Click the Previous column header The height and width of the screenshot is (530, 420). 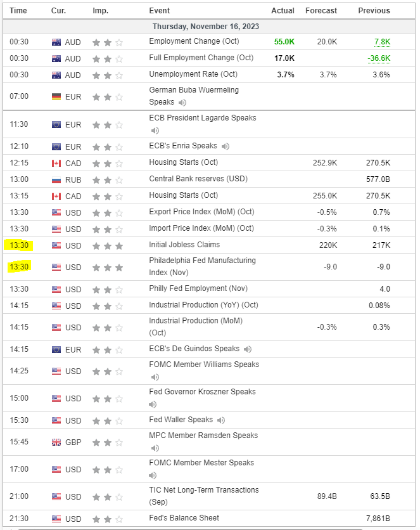point(374,11)
